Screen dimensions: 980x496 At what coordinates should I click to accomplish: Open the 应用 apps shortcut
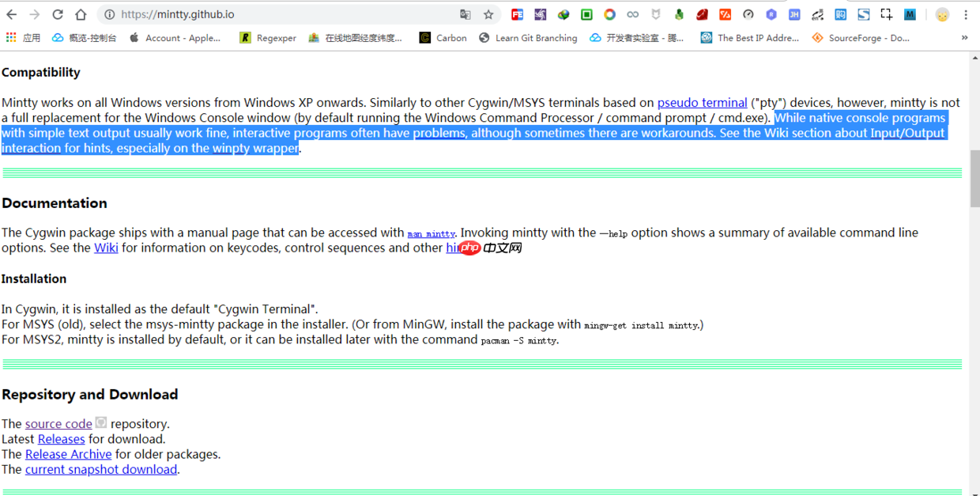[x=23, y=37]
